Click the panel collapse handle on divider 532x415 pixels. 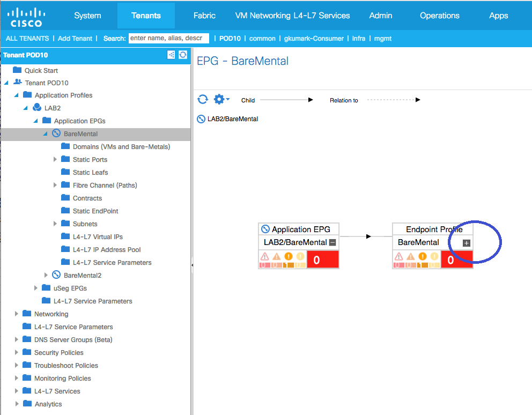192,265
